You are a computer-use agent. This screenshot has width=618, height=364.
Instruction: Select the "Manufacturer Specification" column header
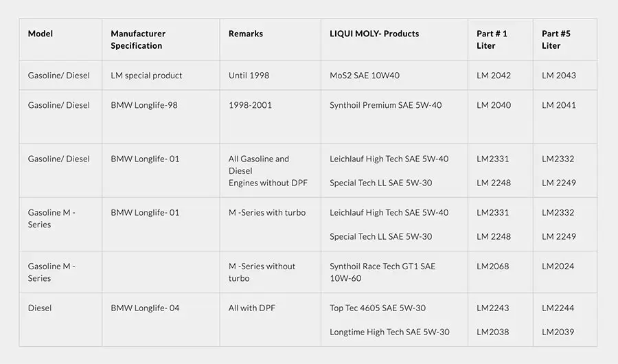(138, 40)
